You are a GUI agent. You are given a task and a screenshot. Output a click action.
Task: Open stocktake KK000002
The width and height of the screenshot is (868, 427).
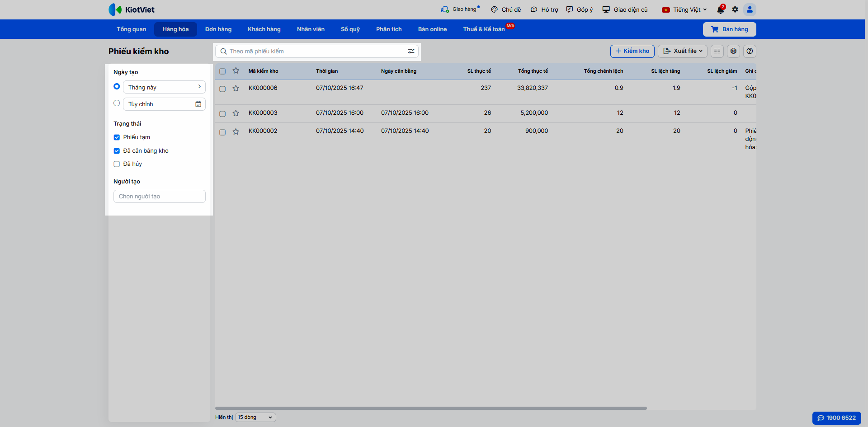coord(263,131)
